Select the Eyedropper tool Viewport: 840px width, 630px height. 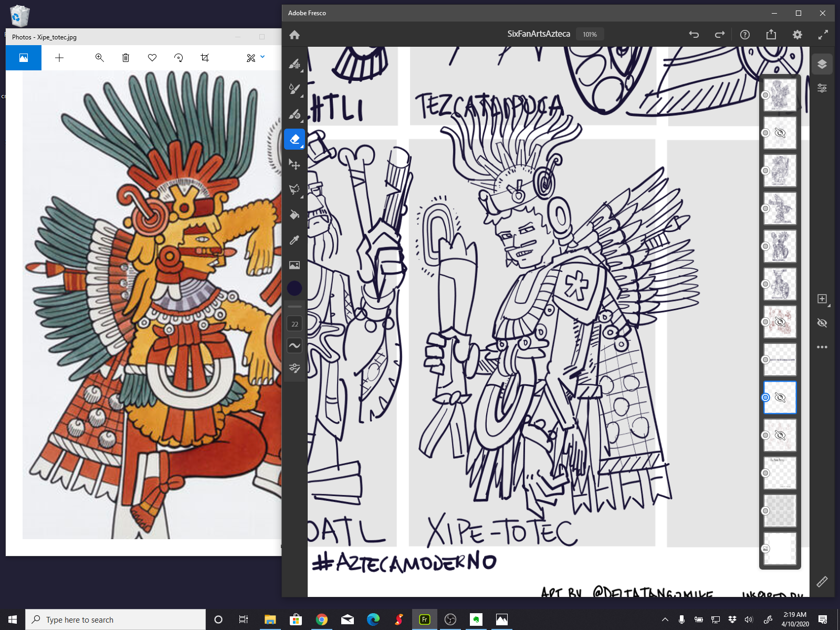click(x=295, y=240)
